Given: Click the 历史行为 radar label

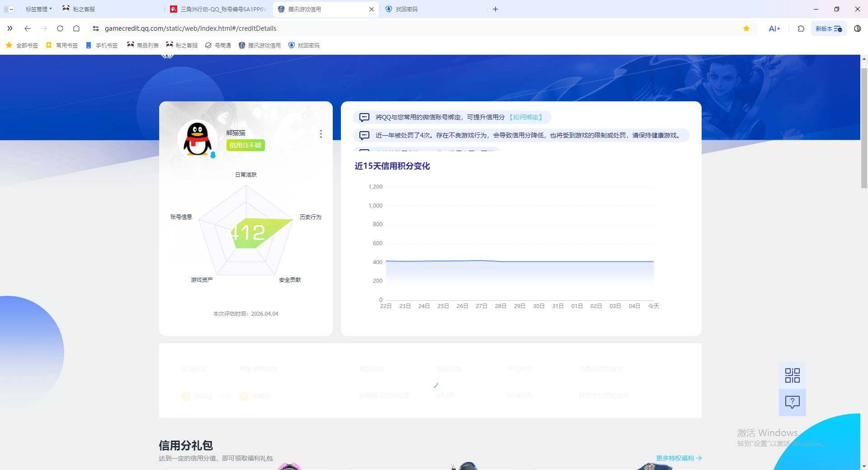Looking at the screenshot, I should (x=311, y=217).
